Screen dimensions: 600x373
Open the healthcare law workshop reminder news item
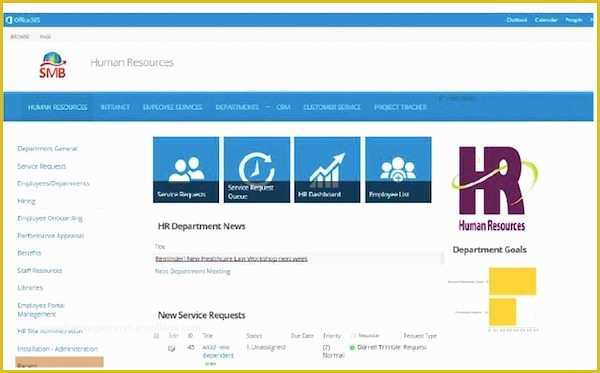[x=231, y=259]
